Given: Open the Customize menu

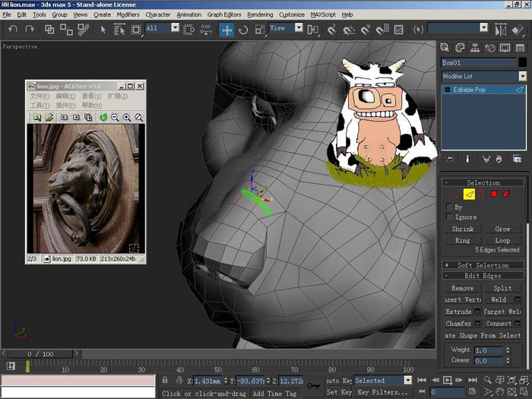Looking at the screenshot, I should tap(291, 14).
